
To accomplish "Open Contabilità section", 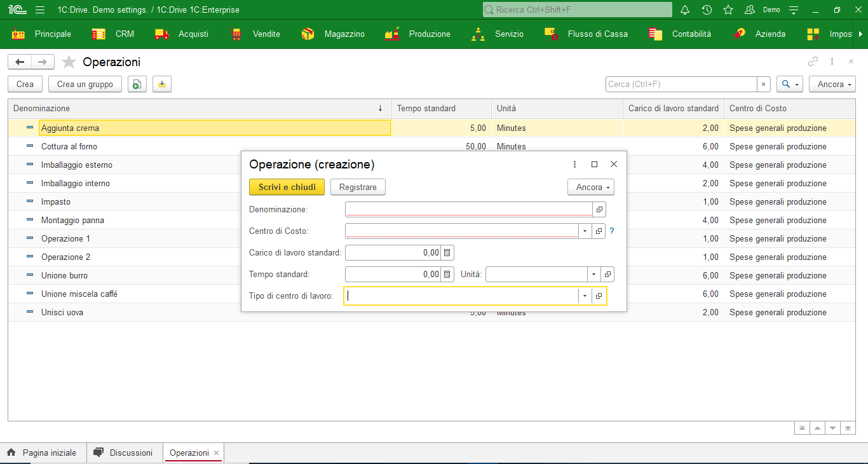I will pyautogui.click(x=680, y=34).
